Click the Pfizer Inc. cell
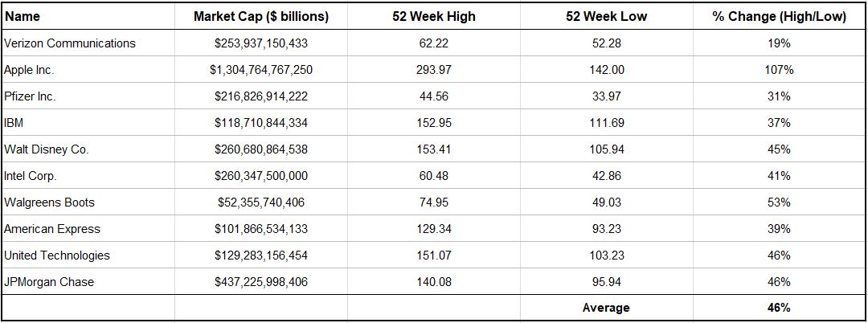The width and height of the screenshot is (868, 323). tap(30, 96)
